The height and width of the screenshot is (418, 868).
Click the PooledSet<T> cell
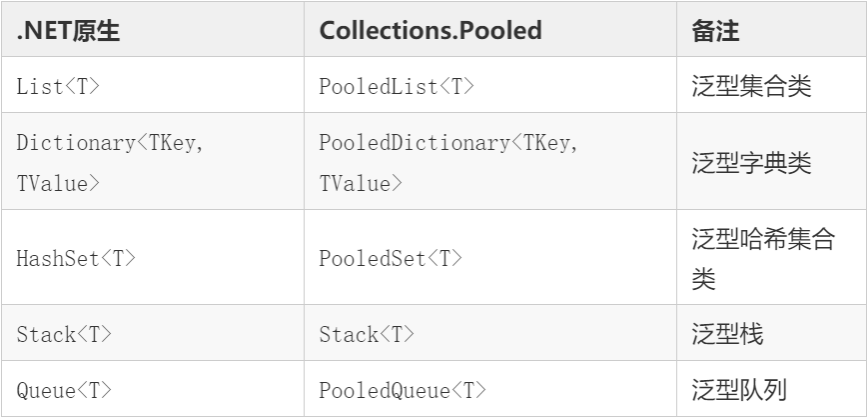pos(391,258)
